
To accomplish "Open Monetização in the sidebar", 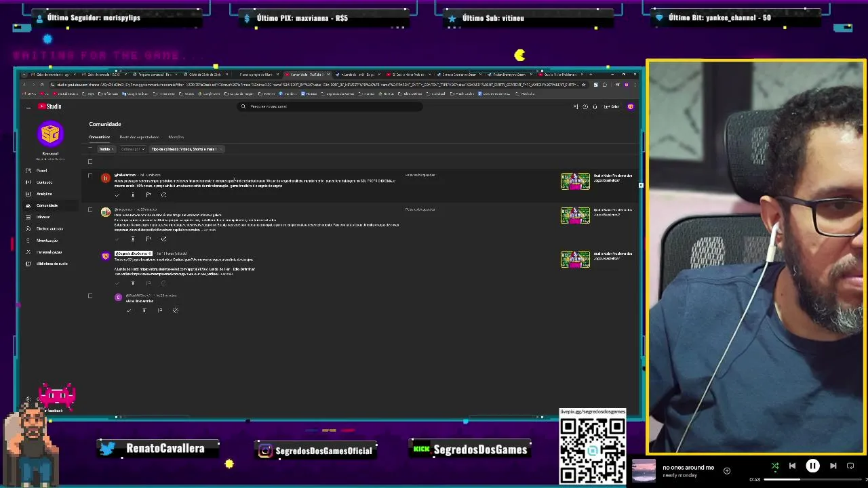I will click(47, 241).
